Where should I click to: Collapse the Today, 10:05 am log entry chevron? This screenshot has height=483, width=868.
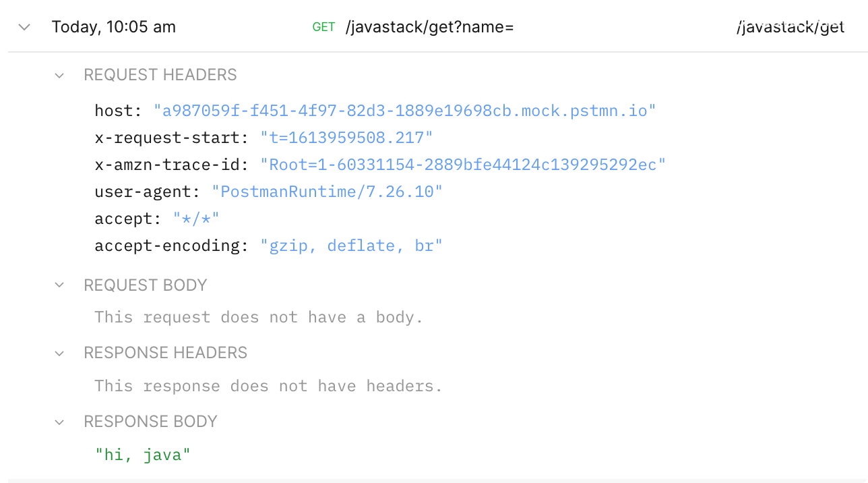click(x=25, y=27)
